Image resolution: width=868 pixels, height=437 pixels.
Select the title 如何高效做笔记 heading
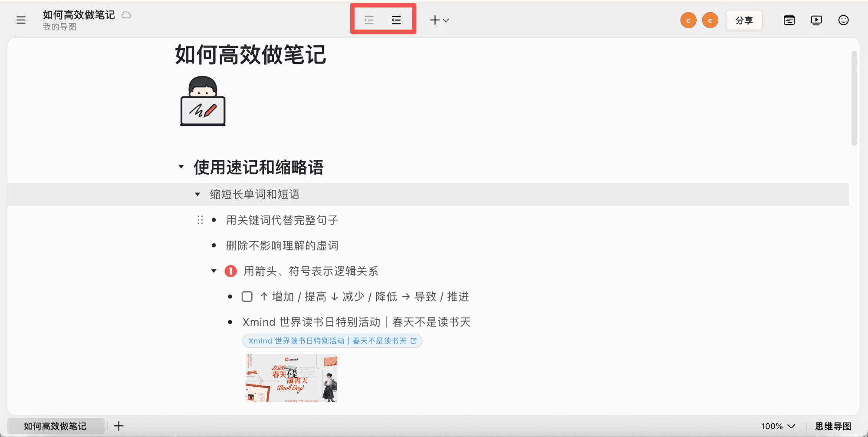click(250, 55)
